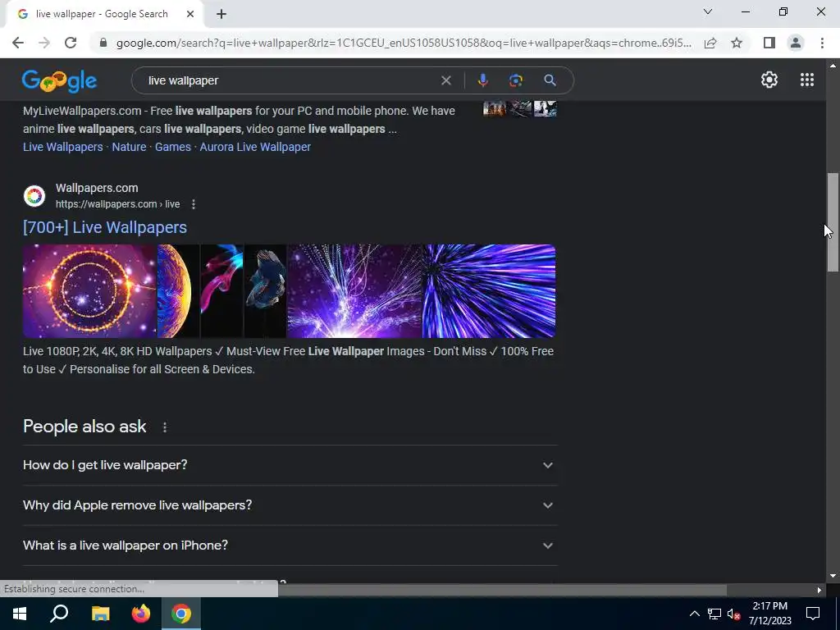This screenshot has width=840, height=630.
Task: Open the Windows Start menu
Action: click(20, 614)
